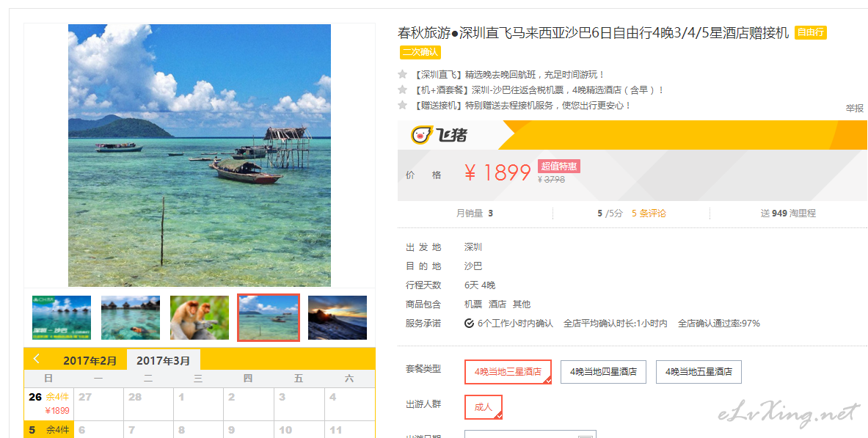This screenshot has width=868, height=438.
Task: Open the 5 条评论 reviews link
Action: [649, 213]
